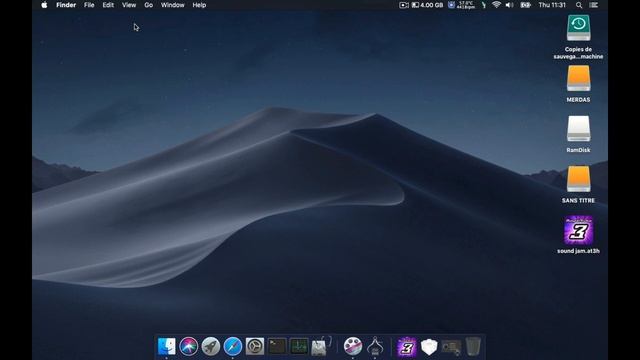The image size is (640, 360).
Task: Click the blue monitor icon in menu bar
Action: (451, 5)
